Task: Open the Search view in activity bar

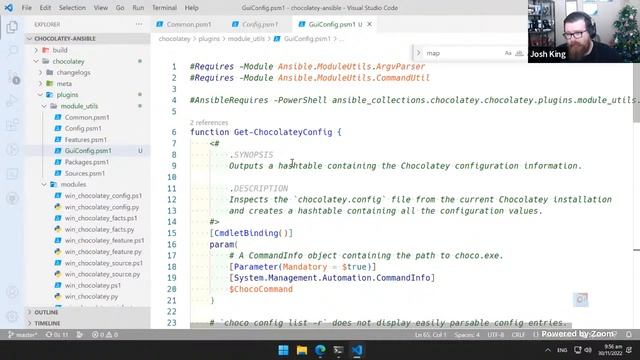Action: pyautogui.click(x=12, y=51)
